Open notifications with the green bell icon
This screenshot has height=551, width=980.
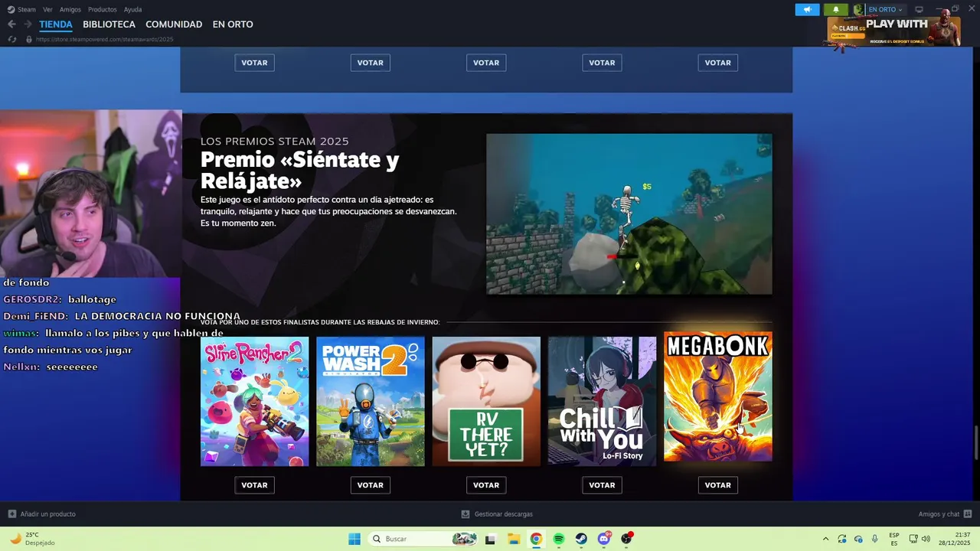tap(836, 9)
